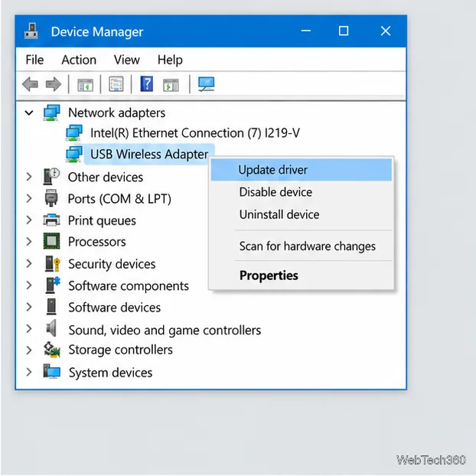Expand Sound, video and game controllers
This screenshot has height=476, width=476.
tap(29, 328)
